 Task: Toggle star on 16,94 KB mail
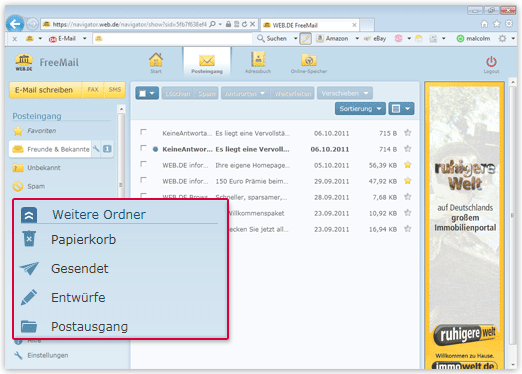point(407,229)
